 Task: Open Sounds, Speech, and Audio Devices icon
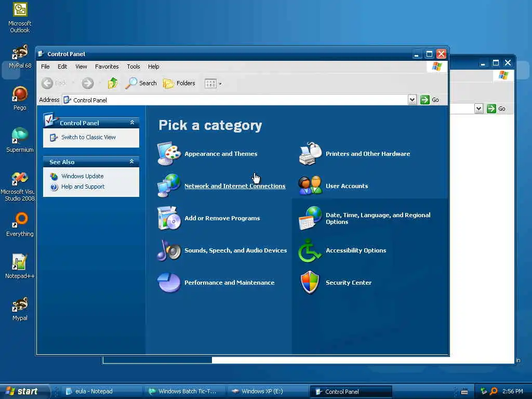(x=169, y=250)
